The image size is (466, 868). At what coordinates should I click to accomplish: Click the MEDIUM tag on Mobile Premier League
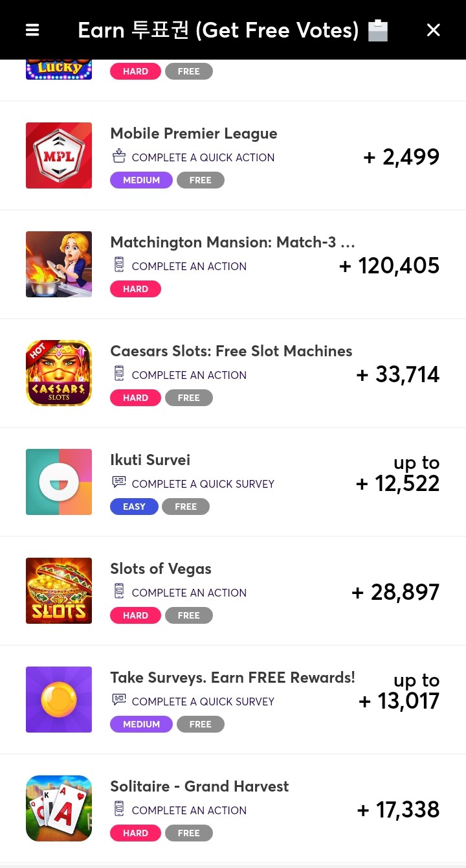(x=141, y=180)
